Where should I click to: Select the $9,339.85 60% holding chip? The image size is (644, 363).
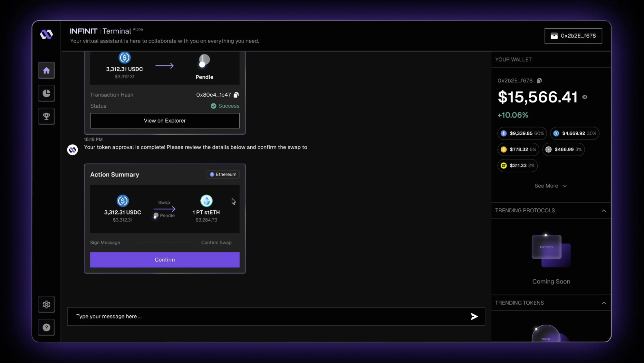(522, 133)
